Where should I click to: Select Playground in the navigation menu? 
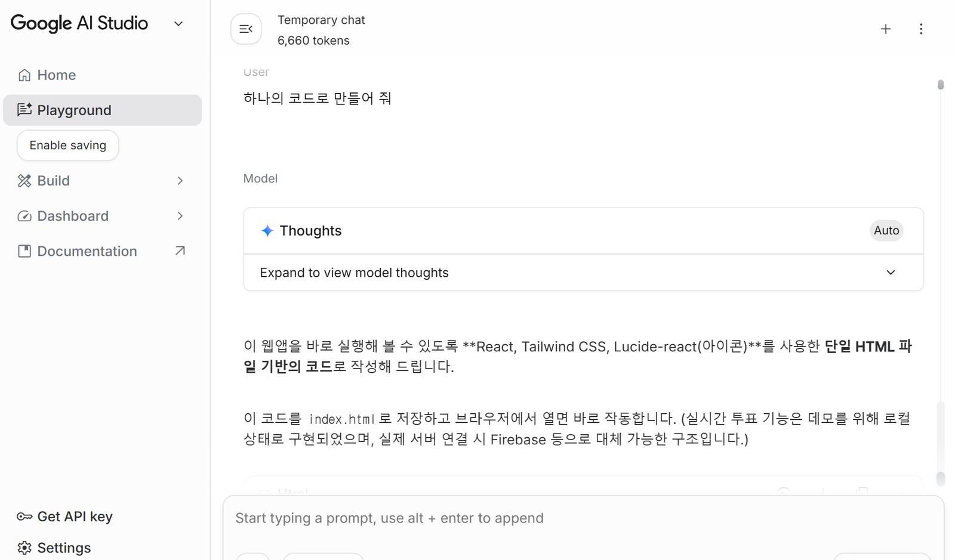[74, 110]
